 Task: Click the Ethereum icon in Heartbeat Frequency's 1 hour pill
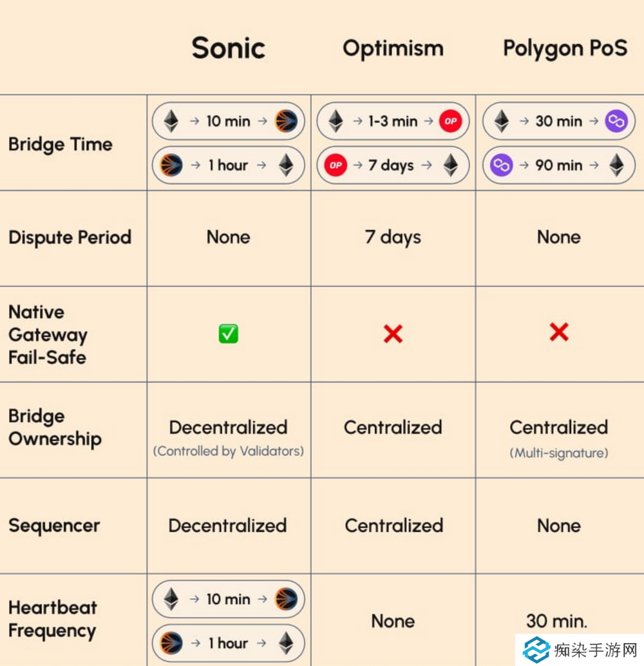[x=285, y=643]
